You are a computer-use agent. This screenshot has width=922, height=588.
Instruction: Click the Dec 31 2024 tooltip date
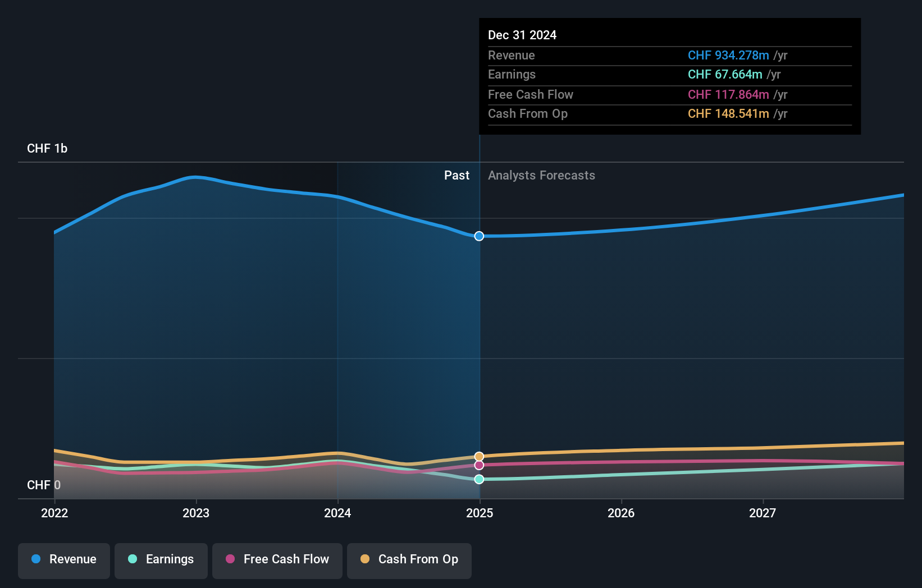click(x=522, y=35)
